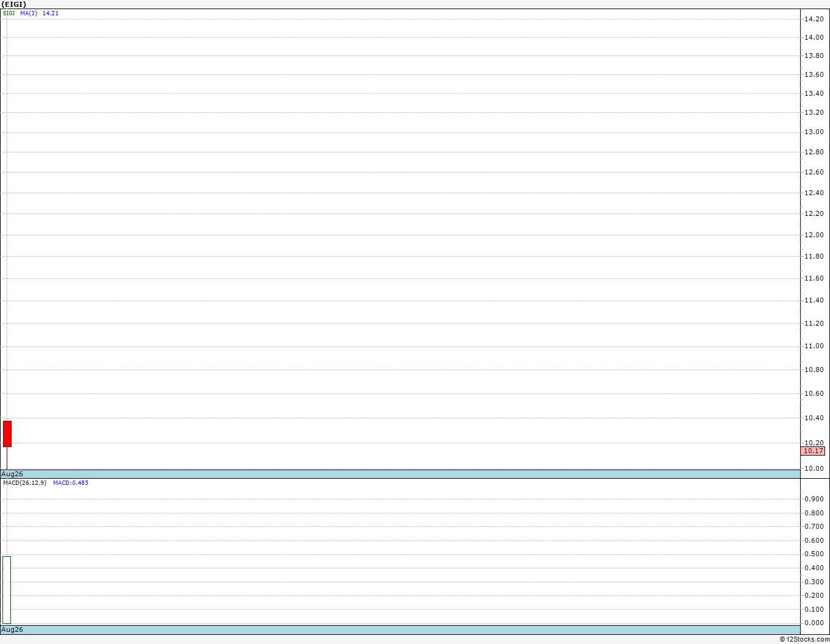The width and height of the screenshot is (830, 644).
Task: Click the green MACD histogram bar
Action: pyautogui.click(x=7, y=590)
